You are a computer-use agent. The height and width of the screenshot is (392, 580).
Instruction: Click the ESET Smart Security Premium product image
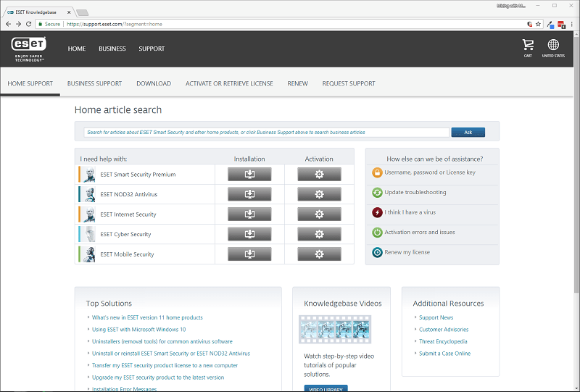pyautogui.click(x=88, y=174)
